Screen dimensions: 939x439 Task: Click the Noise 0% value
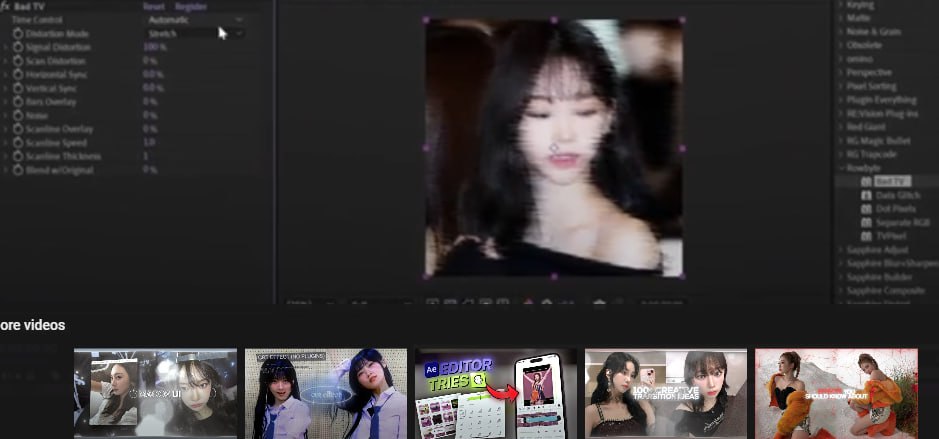pyautogui.click(x=150, y=116)
